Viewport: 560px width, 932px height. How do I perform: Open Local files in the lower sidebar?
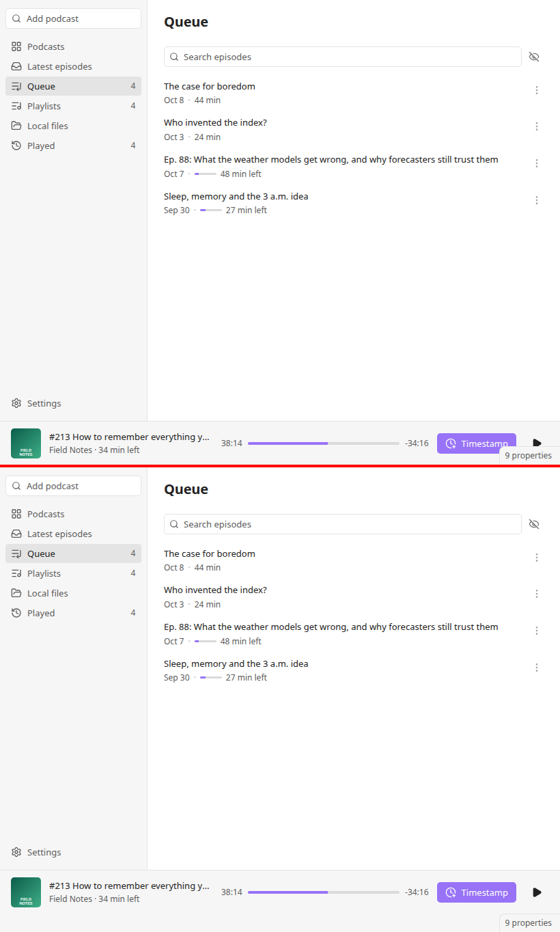coord(73,593)
